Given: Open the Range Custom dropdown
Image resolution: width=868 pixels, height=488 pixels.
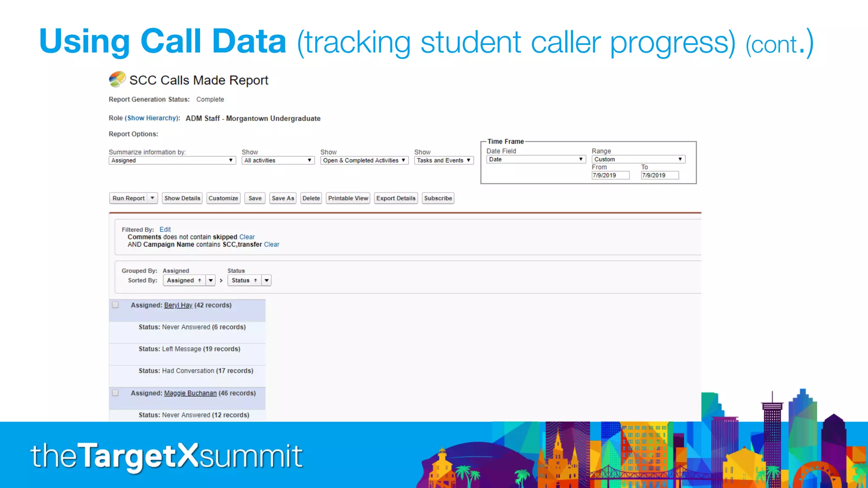Looking at the screenshot, I should click(638, 159).
